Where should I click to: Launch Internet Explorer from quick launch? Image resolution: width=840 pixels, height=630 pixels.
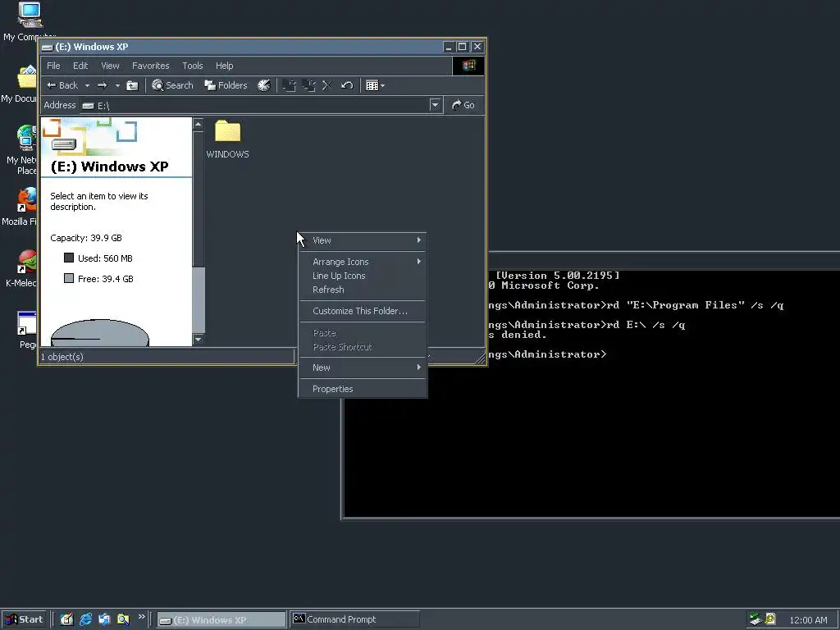pos(85,619)
